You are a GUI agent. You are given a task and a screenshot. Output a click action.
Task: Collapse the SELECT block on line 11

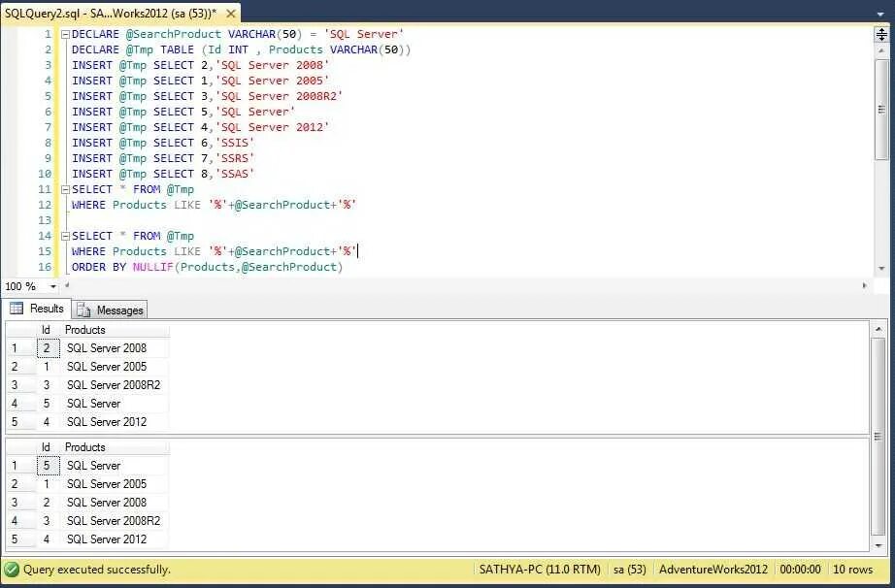click(65, 189)
